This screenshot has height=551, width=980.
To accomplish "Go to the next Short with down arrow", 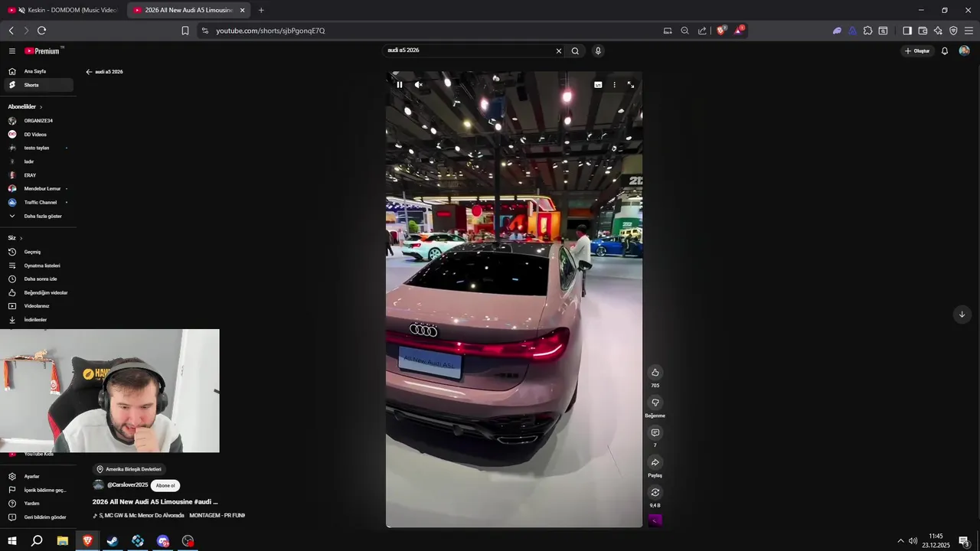I will click(962, 315).
